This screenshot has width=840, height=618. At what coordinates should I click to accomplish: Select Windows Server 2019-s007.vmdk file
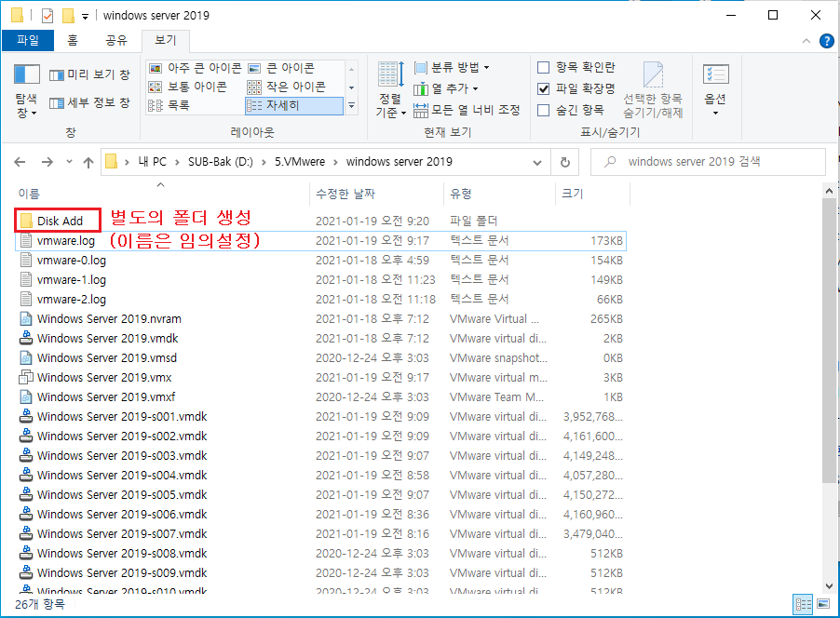pyautogui.click(x=122, y=534)
